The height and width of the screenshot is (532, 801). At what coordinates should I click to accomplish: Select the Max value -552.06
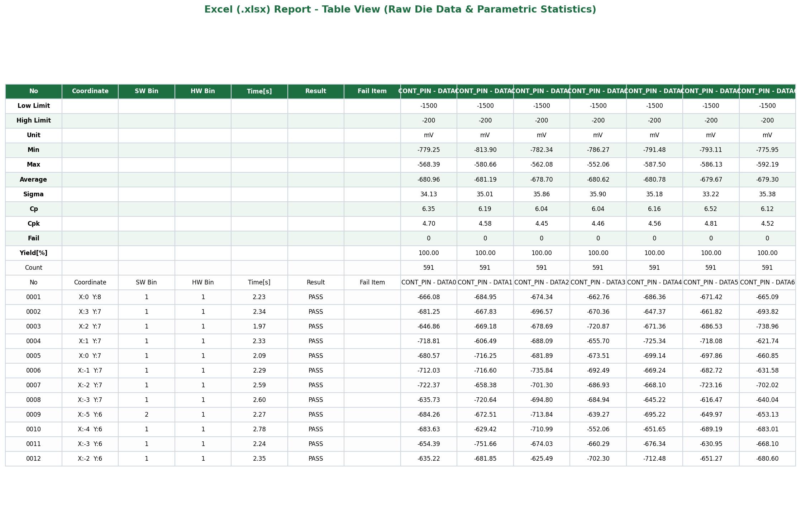click(x=598, y=165)
